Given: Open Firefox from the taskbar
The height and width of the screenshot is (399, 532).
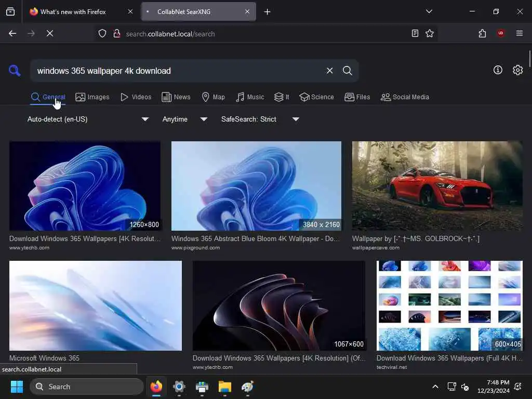Looking at the screenshot, I should point(156,387).
